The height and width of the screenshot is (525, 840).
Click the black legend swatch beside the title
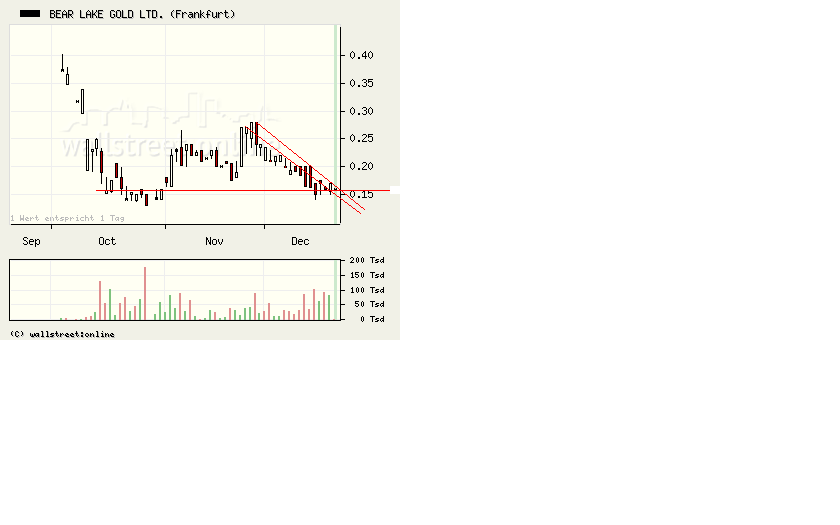[x=30, y=14]
